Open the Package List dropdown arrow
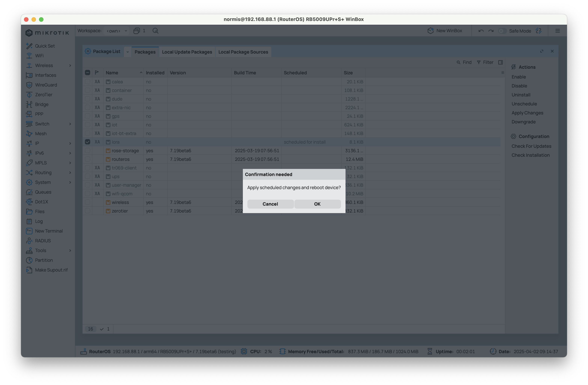This screenshot has width=588, height=385. (x=127, y=52)
